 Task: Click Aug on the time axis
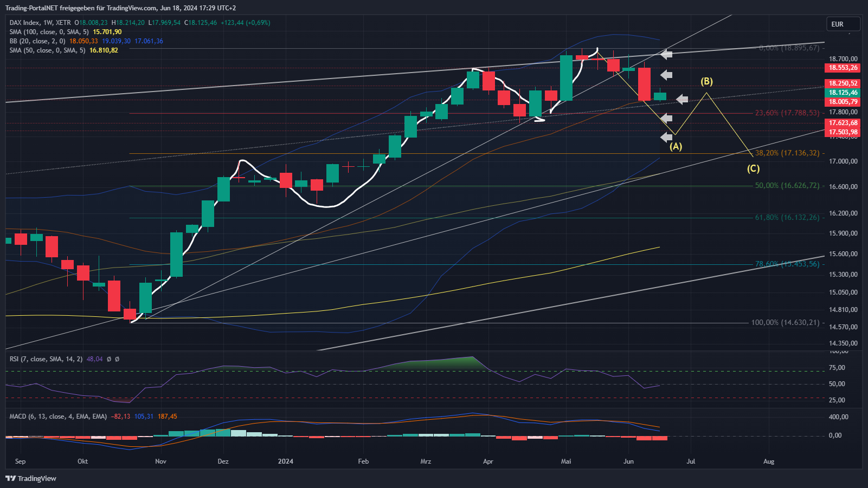(x=769, y=461)
